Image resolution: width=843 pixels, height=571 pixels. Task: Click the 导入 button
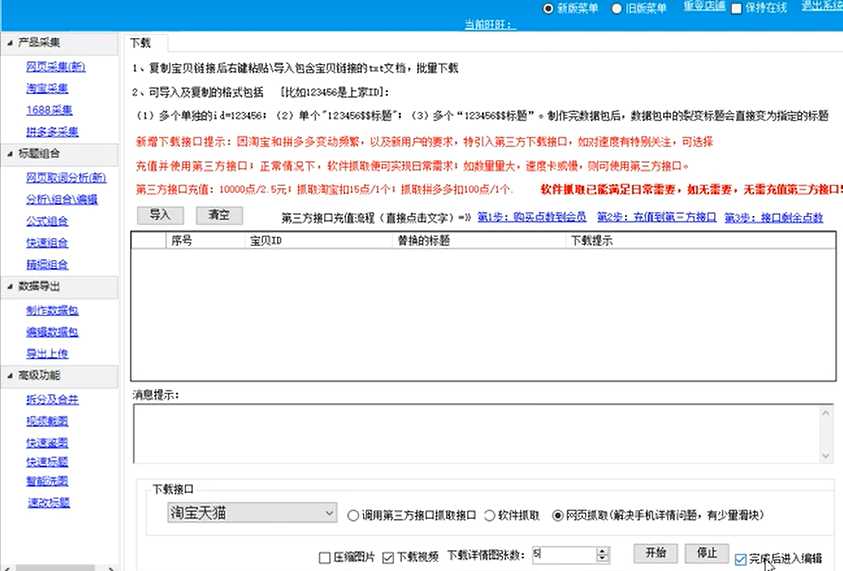coord(160,215)
